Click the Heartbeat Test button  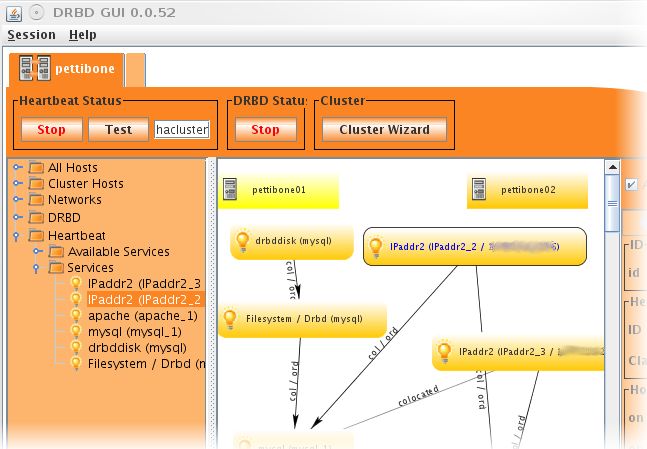pos(118,130)
